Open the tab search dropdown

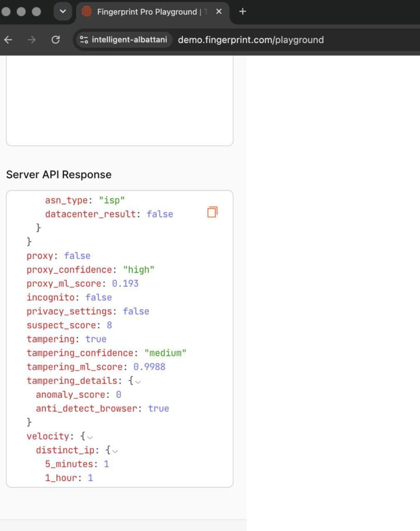(x=63, y=11)
